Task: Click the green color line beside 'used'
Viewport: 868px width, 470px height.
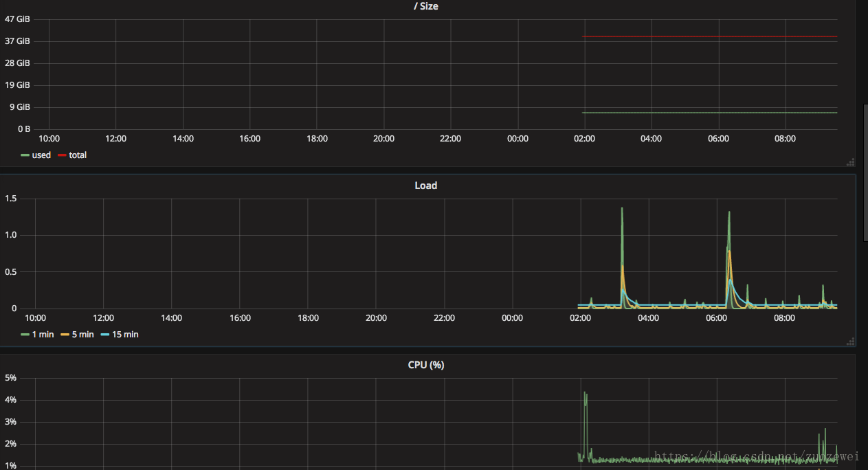Action: (x=25, y=155)
